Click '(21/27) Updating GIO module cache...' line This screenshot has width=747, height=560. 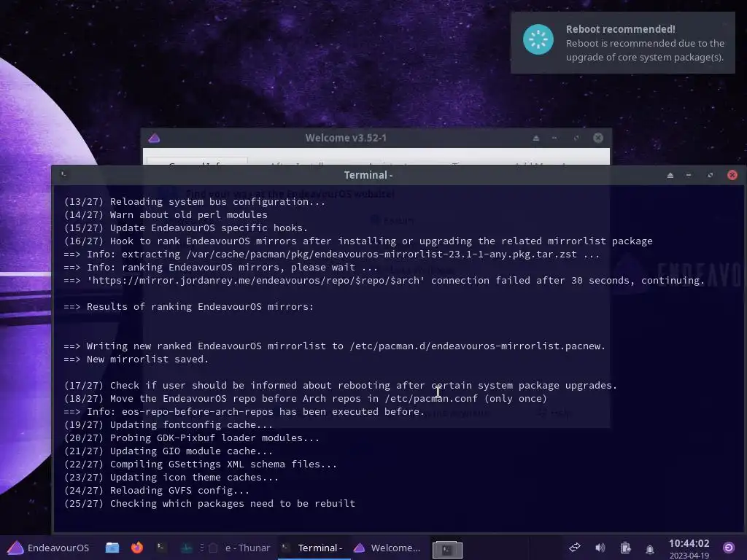pos(169,451)
